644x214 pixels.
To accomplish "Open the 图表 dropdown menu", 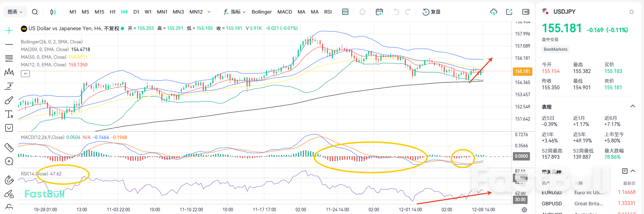I will pyautogui.click(x=15, y=12).
